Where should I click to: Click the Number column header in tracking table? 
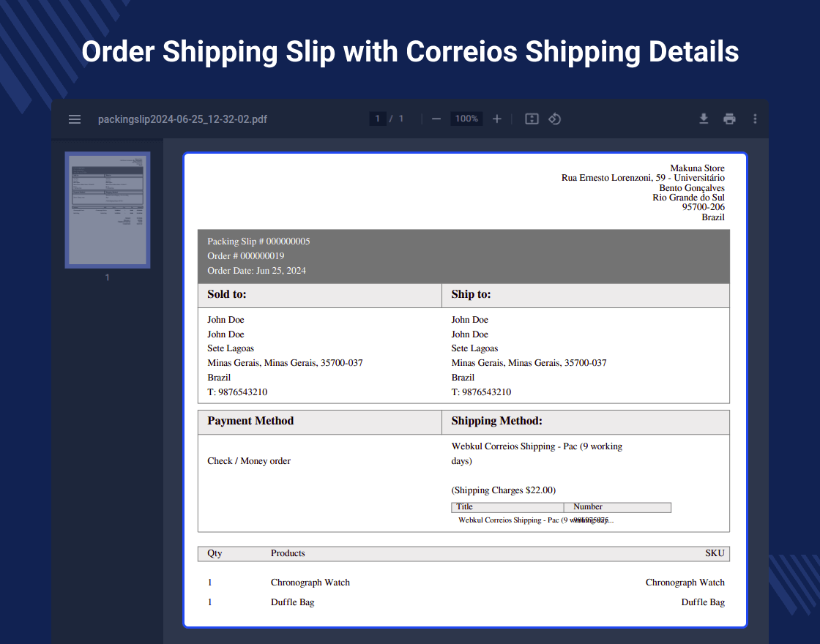point(588,506)
